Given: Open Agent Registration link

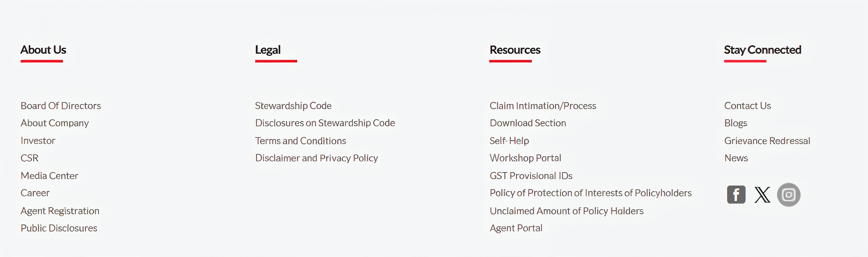Looking at the screenshot, I should [60, 211].
